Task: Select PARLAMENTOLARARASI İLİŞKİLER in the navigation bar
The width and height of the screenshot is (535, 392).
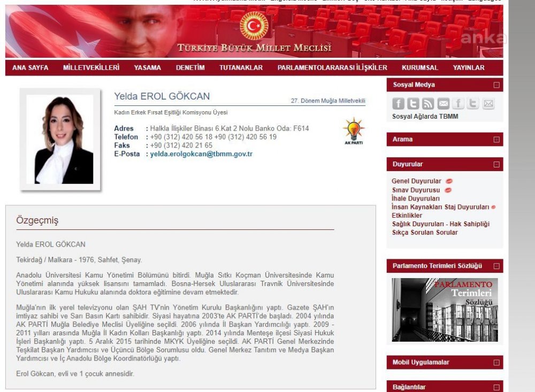Action: click(332, 68)
